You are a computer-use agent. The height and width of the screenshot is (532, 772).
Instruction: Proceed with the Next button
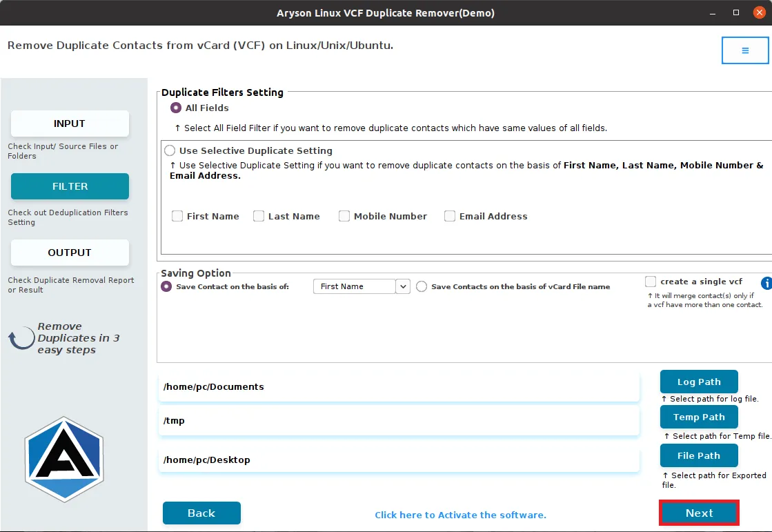(699, 513)
